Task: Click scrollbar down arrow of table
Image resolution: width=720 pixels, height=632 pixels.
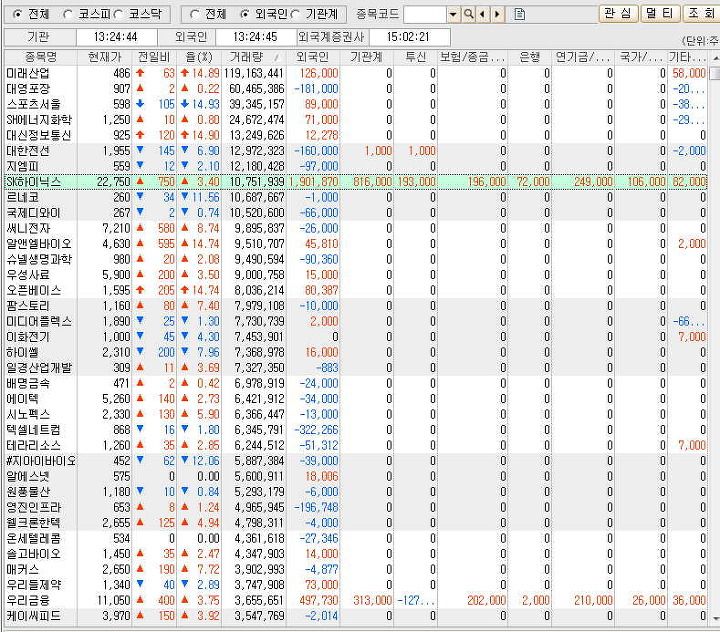Action: [714, 617]
